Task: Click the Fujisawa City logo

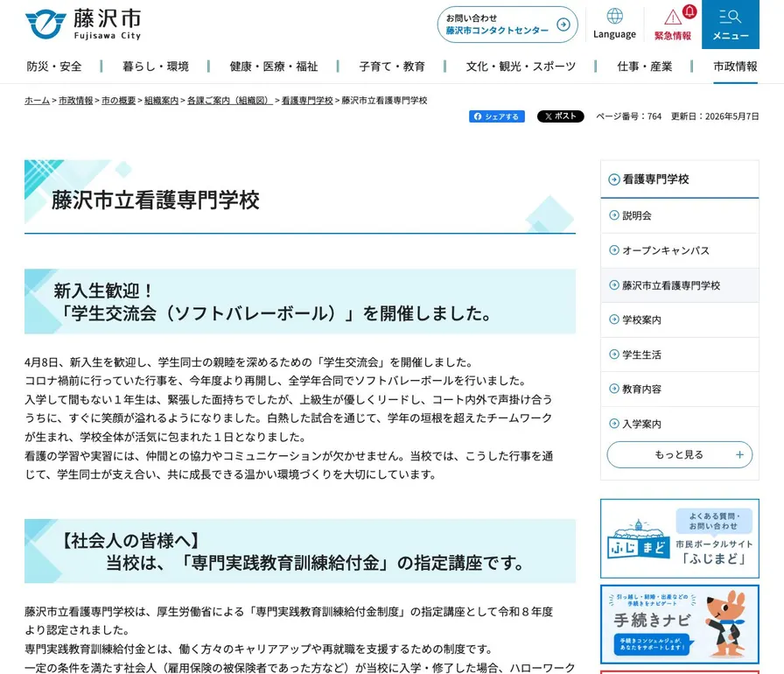Action: 83,24
